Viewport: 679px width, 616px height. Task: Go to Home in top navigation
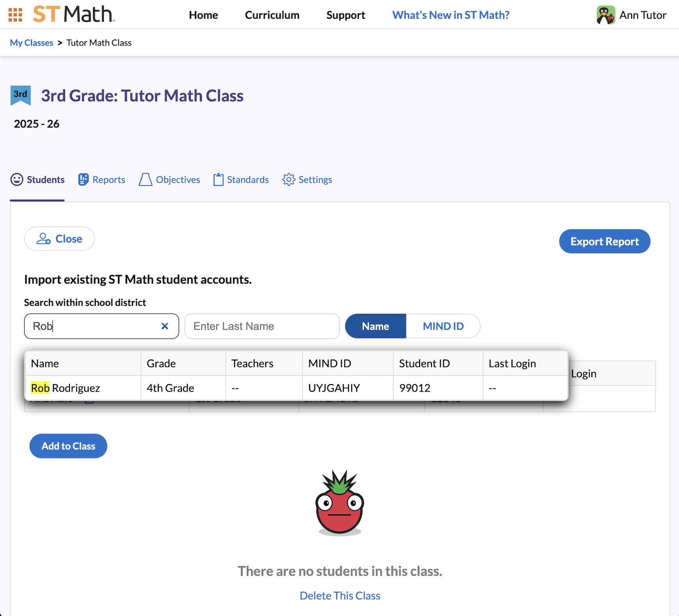[x=203, y=15]
